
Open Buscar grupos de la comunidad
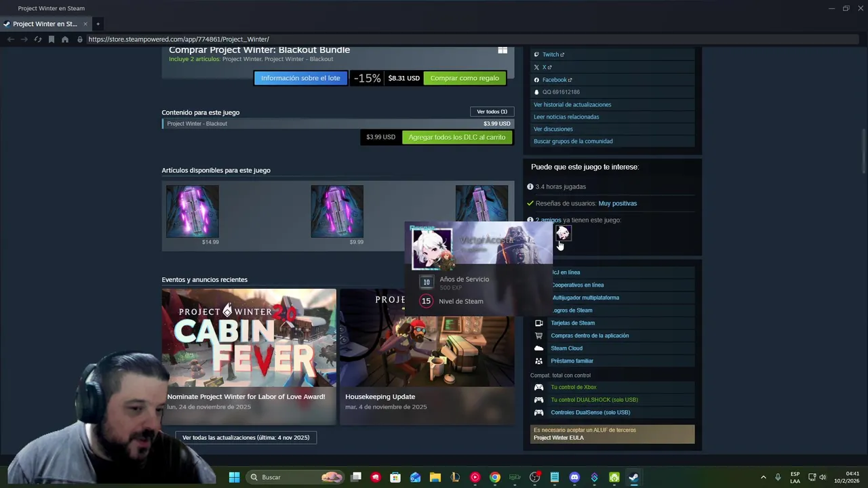(573, 141)
